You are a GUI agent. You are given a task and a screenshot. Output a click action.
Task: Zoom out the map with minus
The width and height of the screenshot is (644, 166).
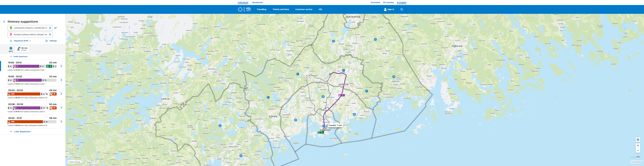coord(638,150)
